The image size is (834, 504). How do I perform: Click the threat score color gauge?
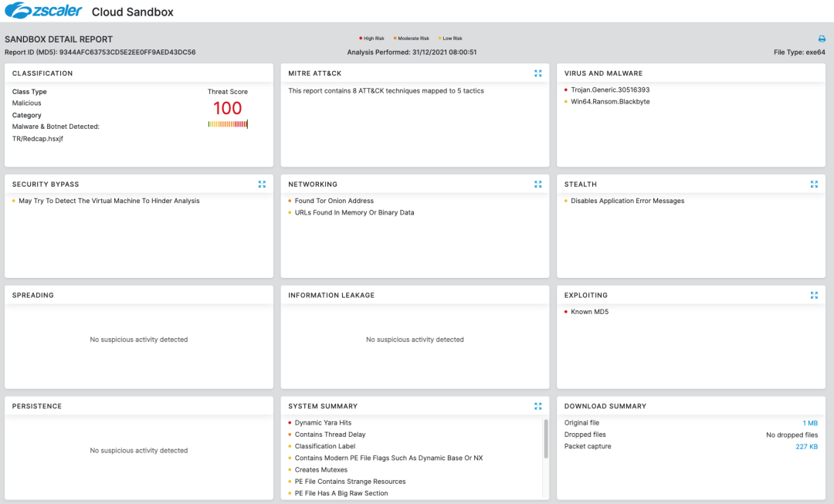[x=228, y=124]
